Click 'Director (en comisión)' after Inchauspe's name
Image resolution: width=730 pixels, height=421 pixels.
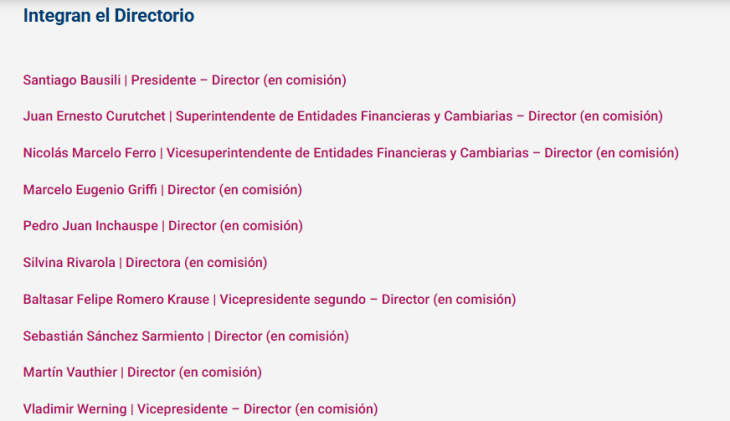click(236, 226)
